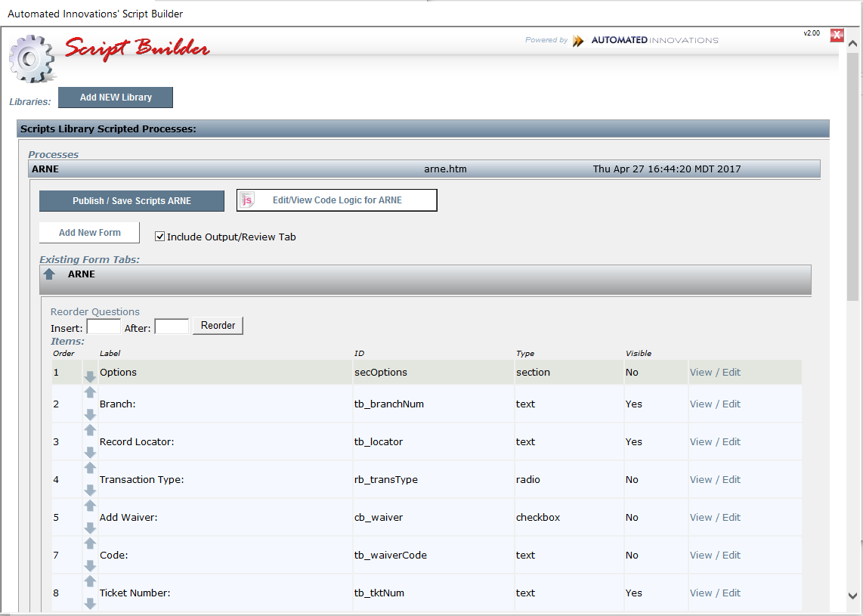Move Ticket Number up using its arrow

90,581
